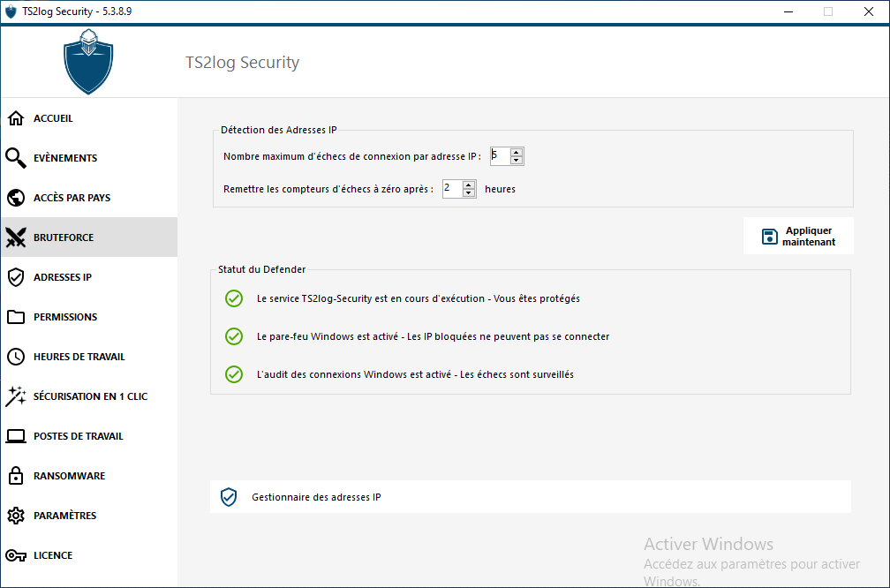Click green checkmark for pare-feu Windows status
The height and width of the screenshot is (588, 890).
tap(234, 336)
